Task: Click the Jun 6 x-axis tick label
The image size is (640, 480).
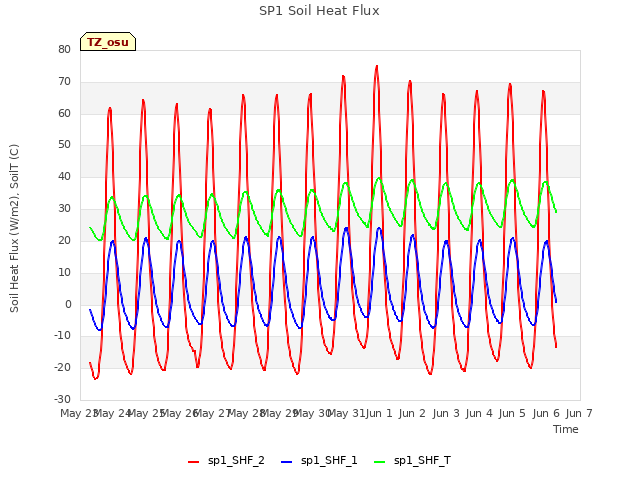Action: click(545, 413)
